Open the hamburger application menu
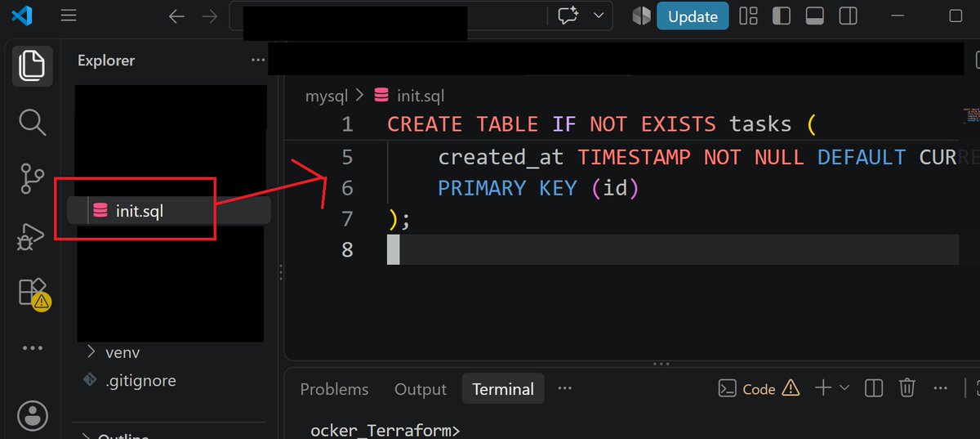 tap(69, 16)
